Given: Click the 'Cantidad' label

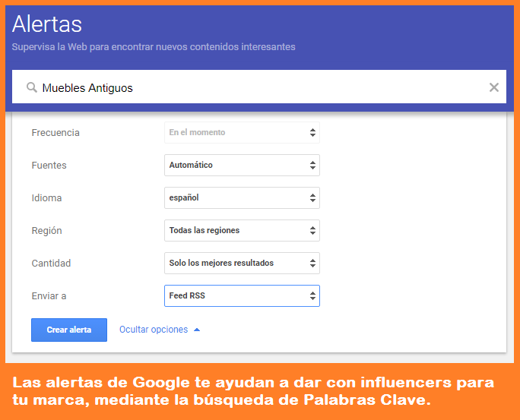Looking at the screenshot, I should pyautogui.click(x=51, y=264).
